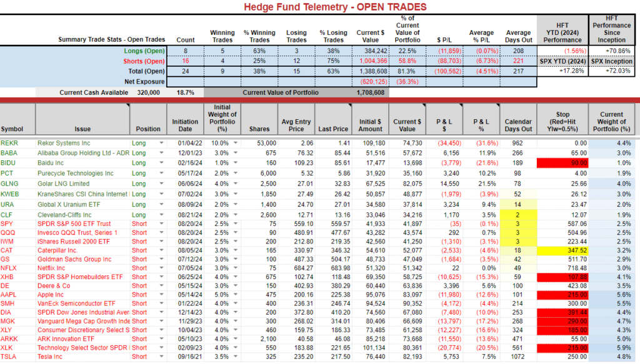Open the Position dropdown for BIDU row
640x364 pixels.
(x=162, y=162)
